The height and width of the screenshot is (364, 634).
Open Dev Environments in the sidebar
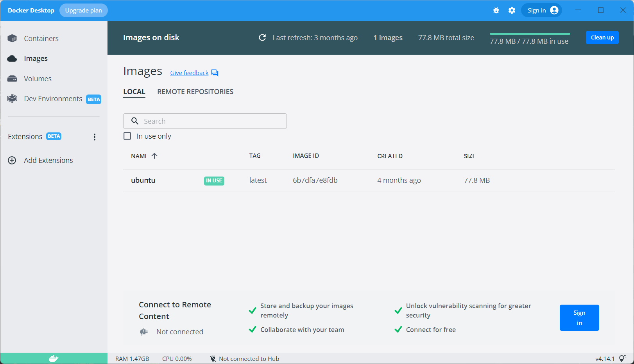click(x=53, y=98)
